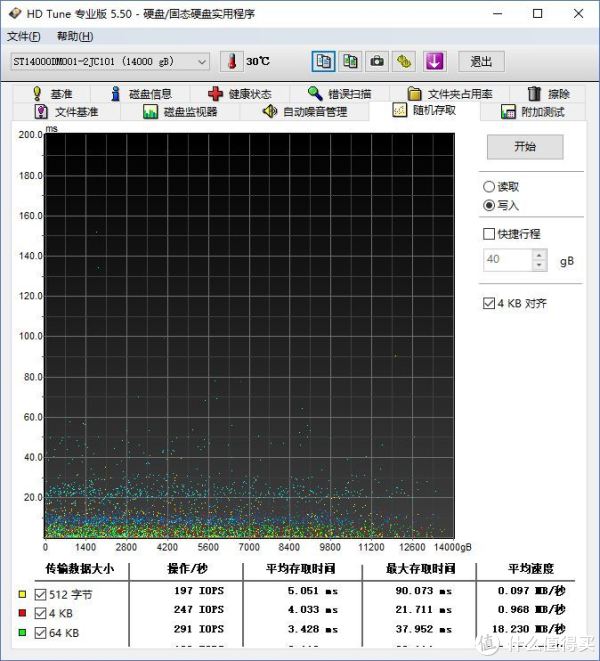Click the copy screenshot to clipboard icon
The width and height of the screenshot is (600, 661).
pos(350,62)
